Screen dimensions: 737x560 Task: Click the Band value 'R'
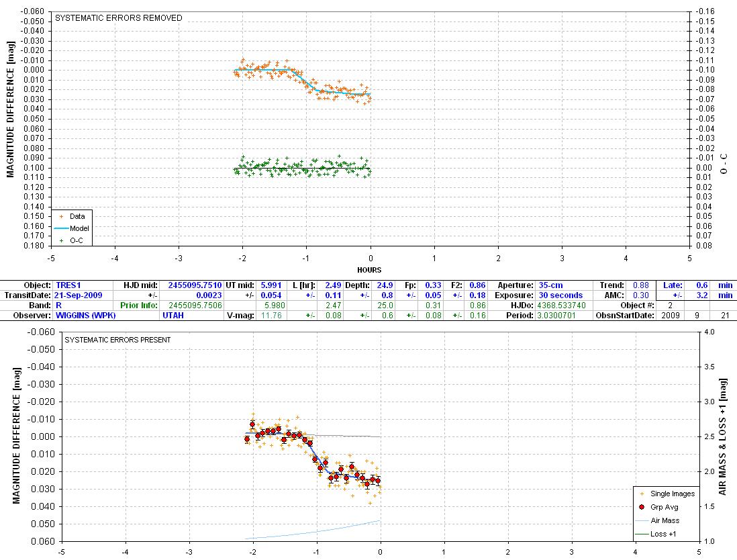[x=59, y=305]
